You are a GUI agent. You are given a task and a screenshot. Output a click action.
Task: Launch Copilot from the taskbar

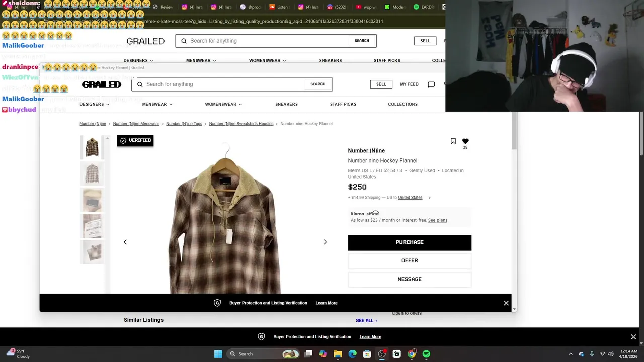coord(323,354)
